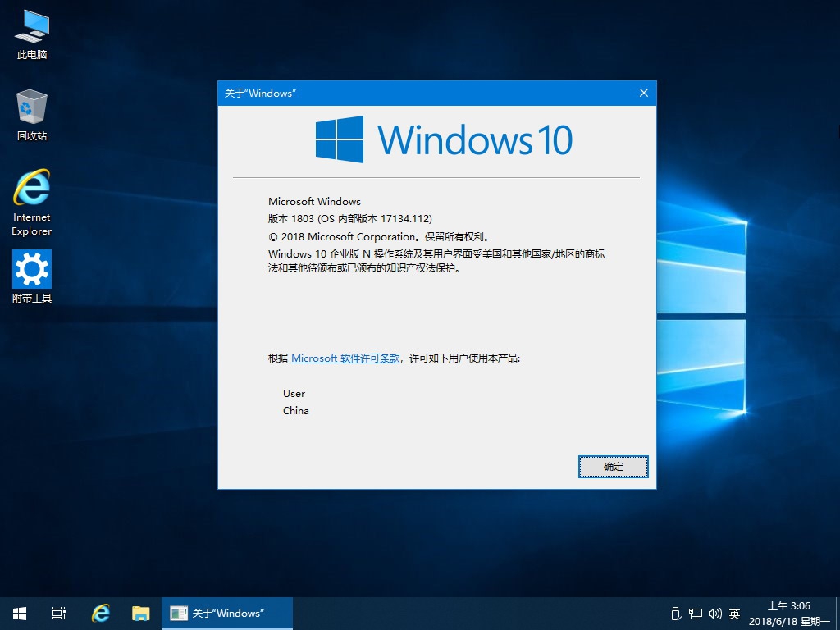Click the © 2018 Microsoft Corporation line
The image size is (840, 630).
coord(379,236)
